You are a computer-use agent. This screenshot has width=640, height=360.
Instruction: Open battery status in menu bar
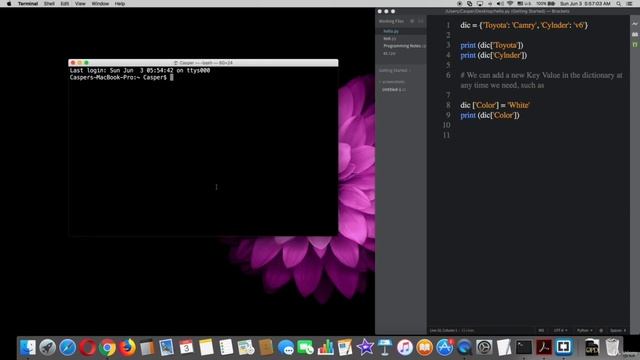point(547,4)
